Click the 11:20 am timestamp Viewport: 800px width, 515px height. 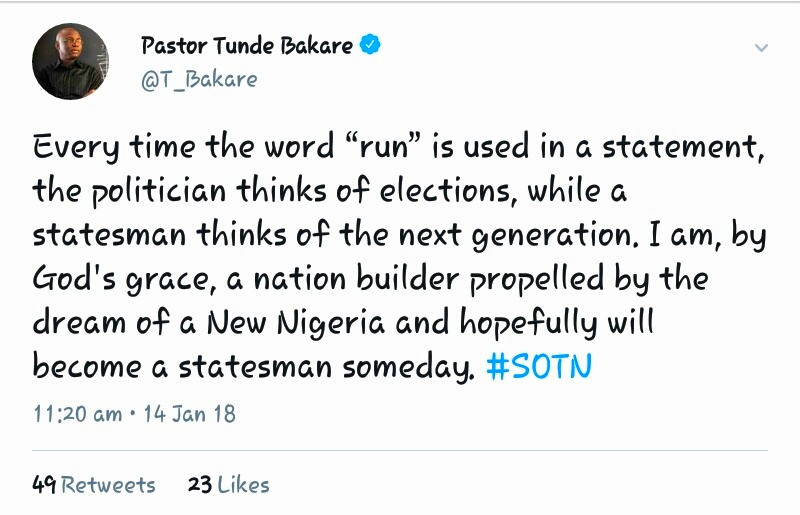[77, 413]
